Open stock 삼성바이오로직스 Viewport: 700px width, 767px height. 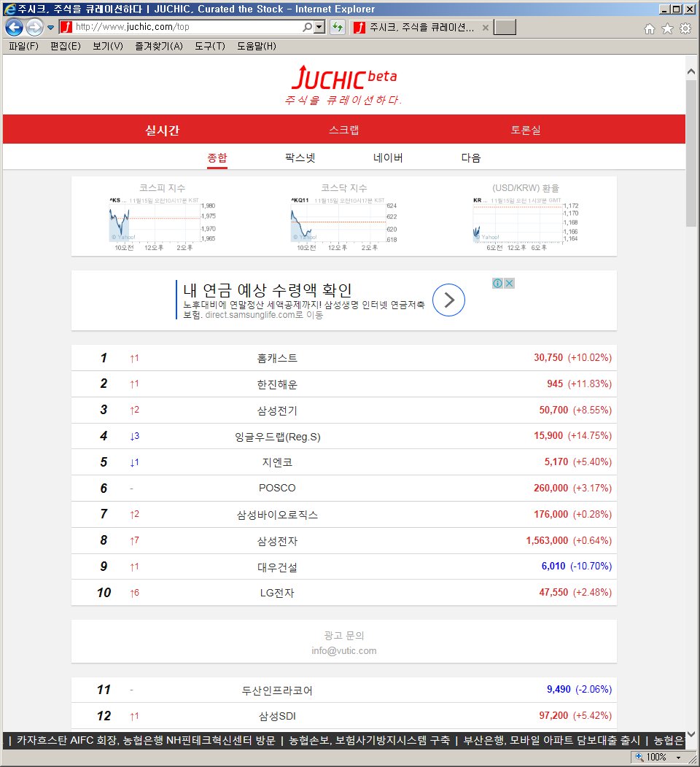tap(277, 515)
